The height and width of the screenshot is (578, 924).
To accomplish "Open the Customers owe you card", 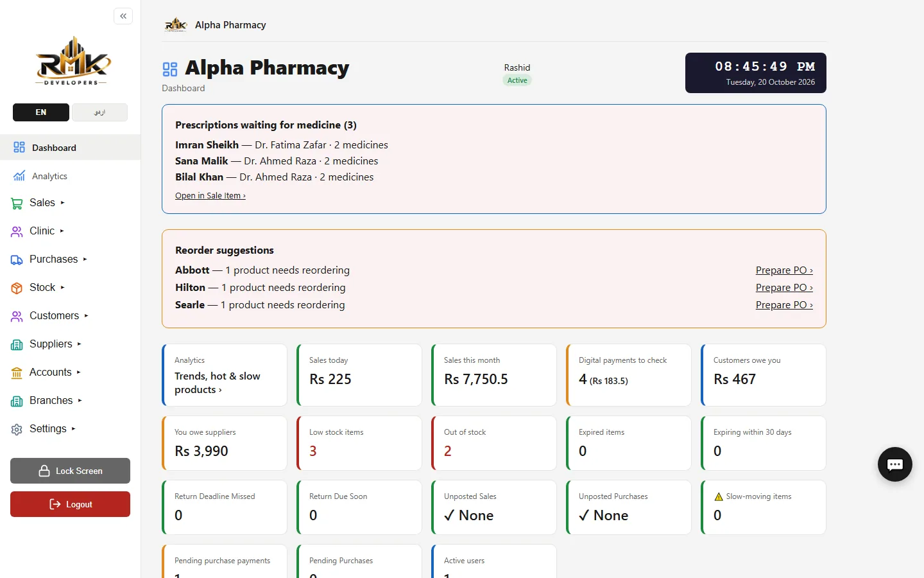I will [764, 375].
